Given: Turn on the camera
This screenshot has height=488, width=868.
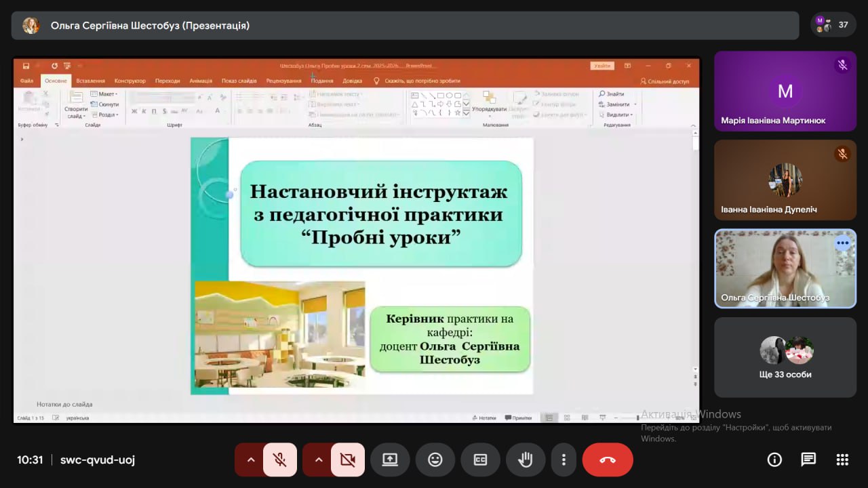Looking at the screenshot, I should tap(347, 460).
